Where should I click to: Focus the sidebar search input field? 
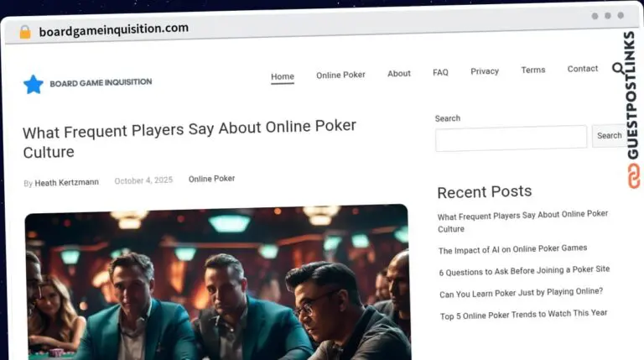pos(511,138)
